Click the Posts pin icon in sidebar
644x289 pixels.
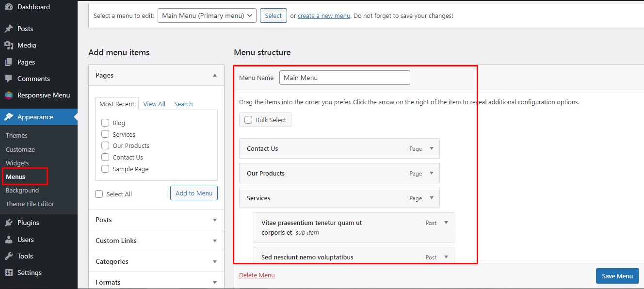[9, 29]
